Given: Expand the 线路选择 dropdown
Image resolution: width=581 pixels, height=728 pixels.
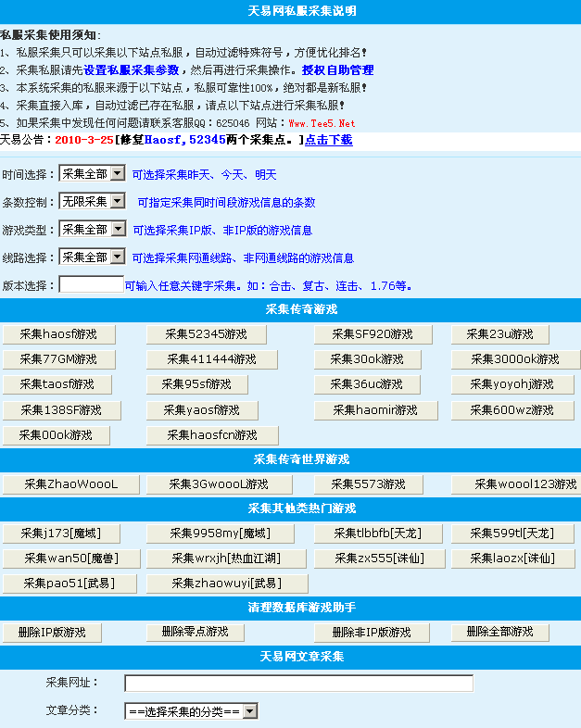Looking at the screenshot, I should (x=92, y=257).
